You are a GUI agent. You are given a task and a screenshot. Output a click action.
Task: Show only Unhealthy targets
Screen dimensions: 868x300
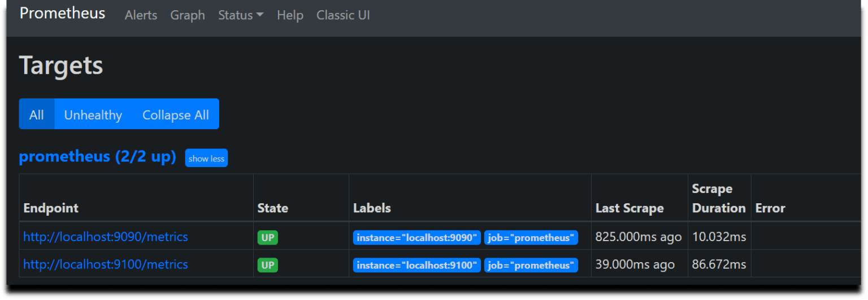[93, 114]
